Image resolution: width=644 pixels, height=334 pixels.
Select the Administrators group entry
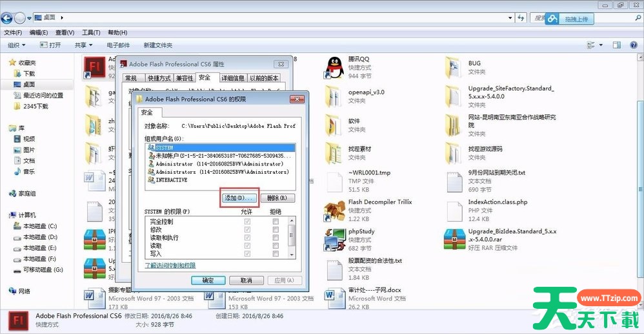(x=220, y=172)
